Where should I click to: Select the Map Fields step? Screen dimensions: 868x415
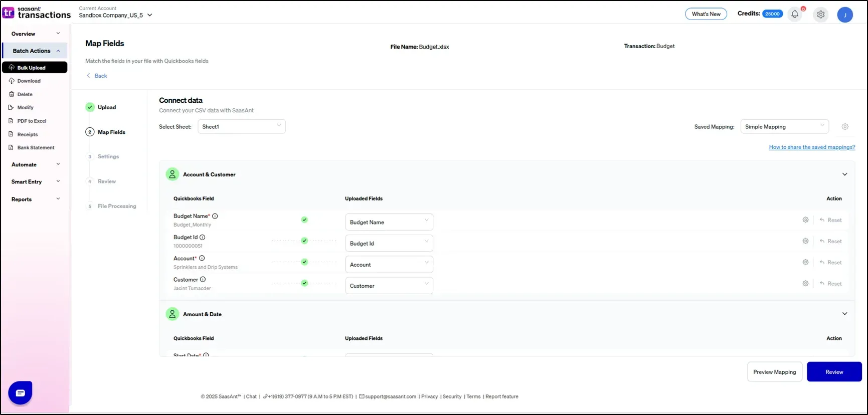pyautogui.click(x=105, y=132)
